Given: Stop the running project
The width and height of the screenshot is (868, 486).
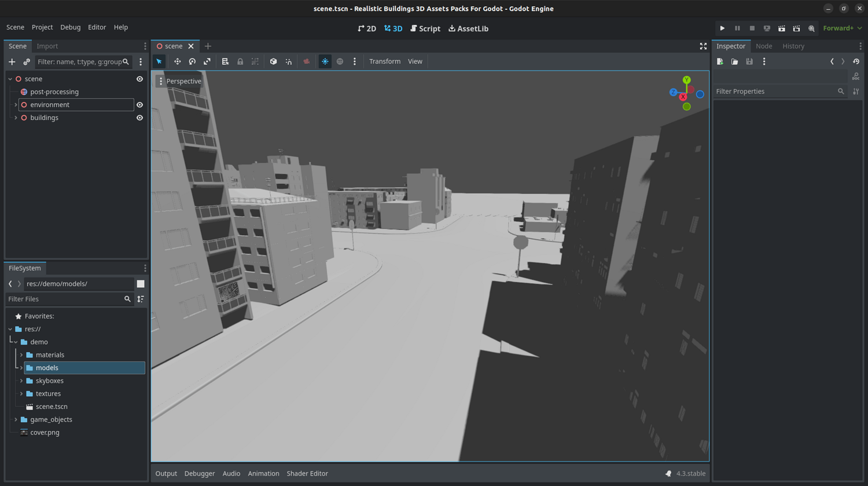Looking at the screenshot, I should click(x=752, y=28).
